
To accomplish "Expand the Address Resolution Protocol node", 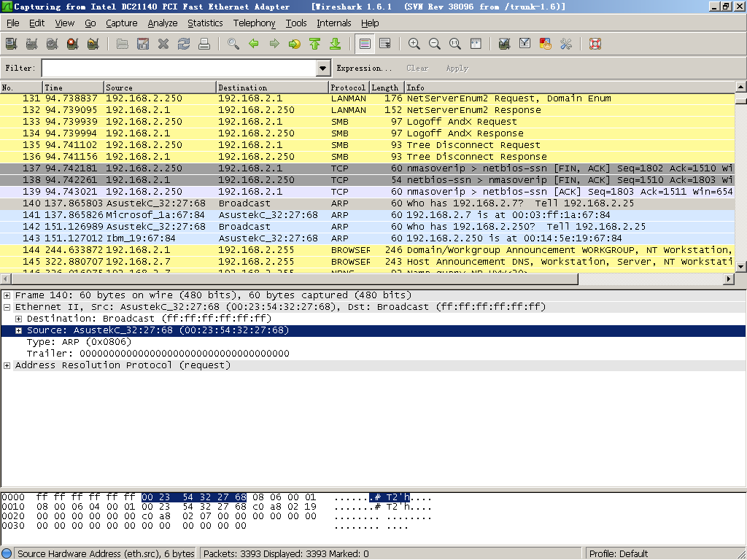I will tap(7, 365).
